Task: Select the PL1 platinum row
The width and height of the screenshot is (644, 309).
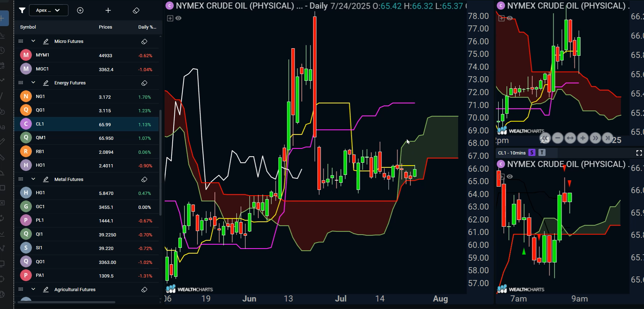Action: pyautogui.click(x=87, y=220)
